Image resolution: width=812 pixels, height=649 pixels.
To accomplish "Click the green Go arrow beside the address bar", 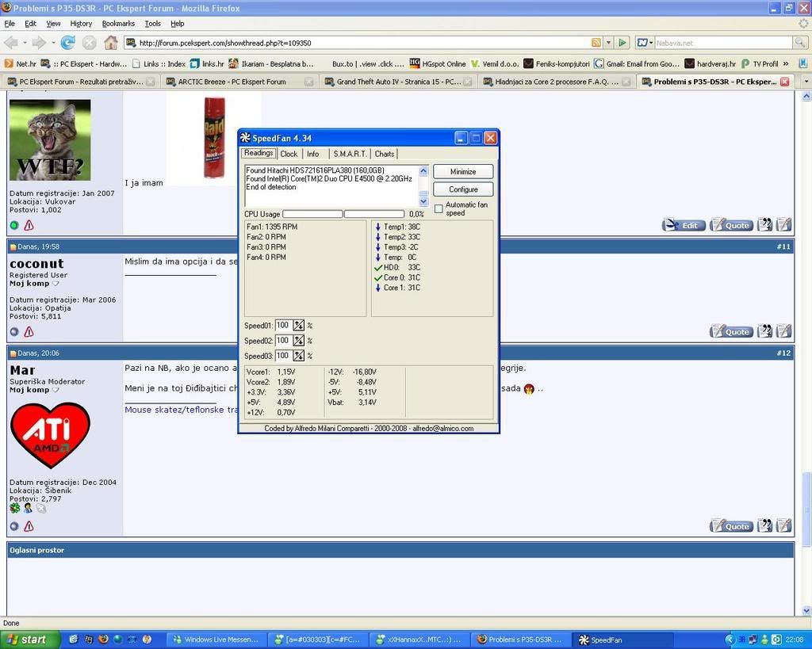I will pyautogui.click(x=622, y=43).
